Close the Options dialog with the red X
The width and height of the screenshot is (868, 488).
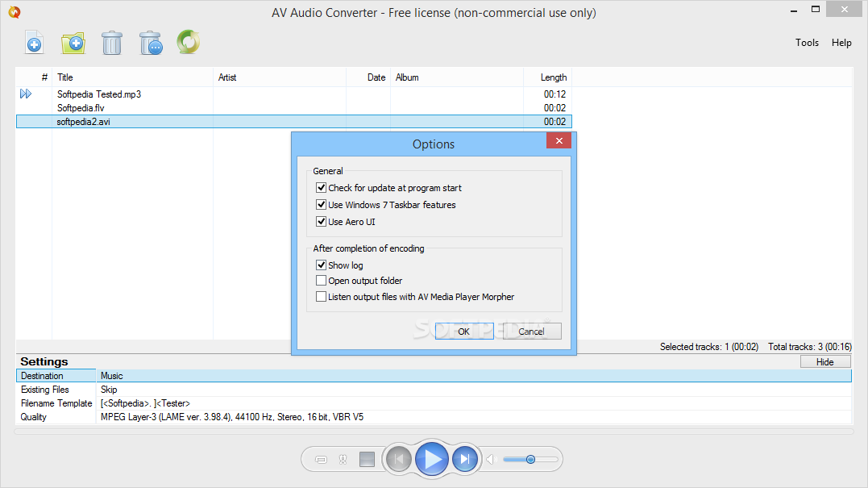pos(559,140)
